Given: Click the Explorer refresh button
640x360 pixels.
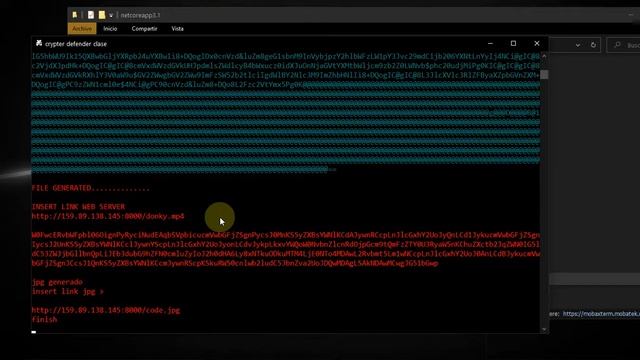Looking at the screenshot, I should pyautogui.click(x=593, y=45).
